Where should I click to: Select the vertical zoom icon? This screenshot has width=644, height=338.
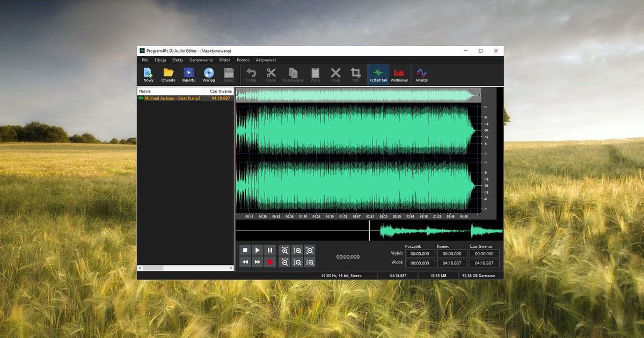pos(297,250)
